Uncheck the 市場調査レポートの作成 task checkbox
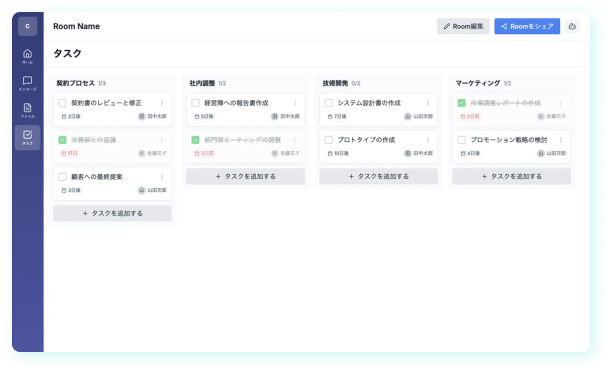Screen dimensions: 610x372 point(461,103)
